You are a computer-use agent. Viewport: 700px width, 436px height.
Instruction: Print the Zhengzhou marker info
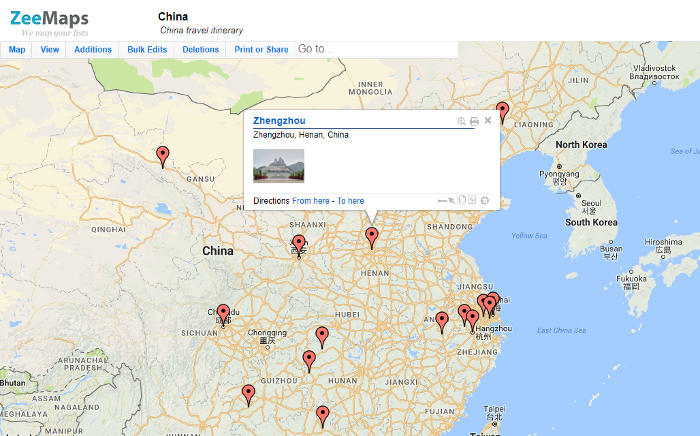(474, 121)
